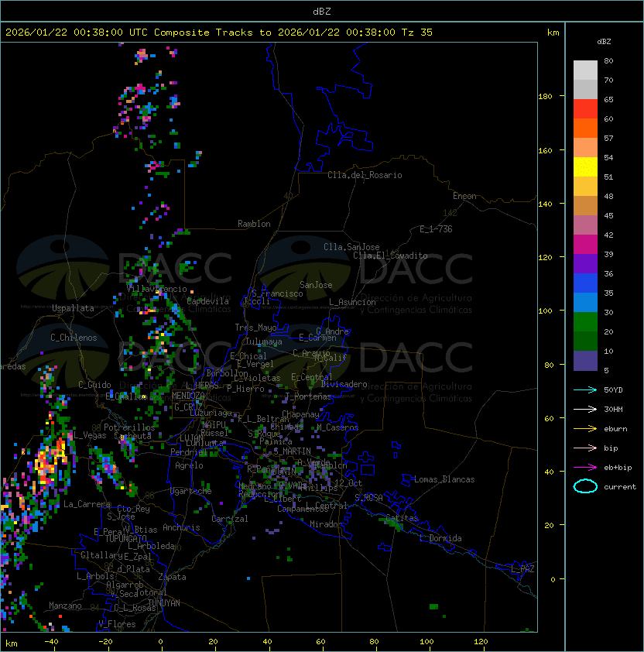Click the Clla.del_Rosario map label
Screen dimensions: 644x652
click(365, 175)
